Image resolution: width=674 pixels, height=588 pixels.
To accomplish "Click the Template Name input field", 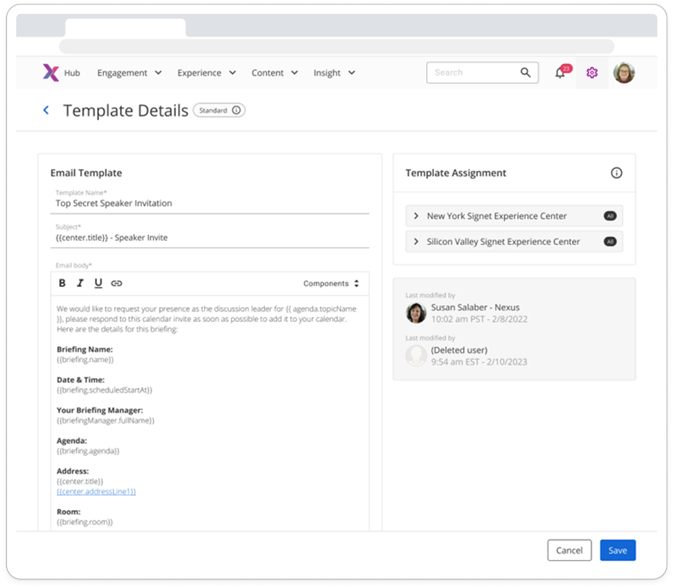I will click(x=210, y=203).
